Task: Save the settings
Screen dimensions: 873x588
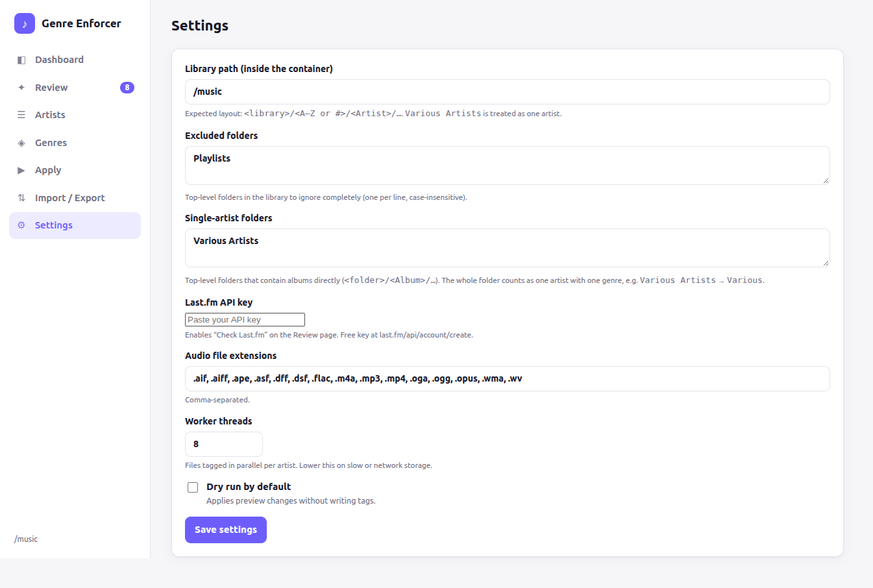Action: 226,530
